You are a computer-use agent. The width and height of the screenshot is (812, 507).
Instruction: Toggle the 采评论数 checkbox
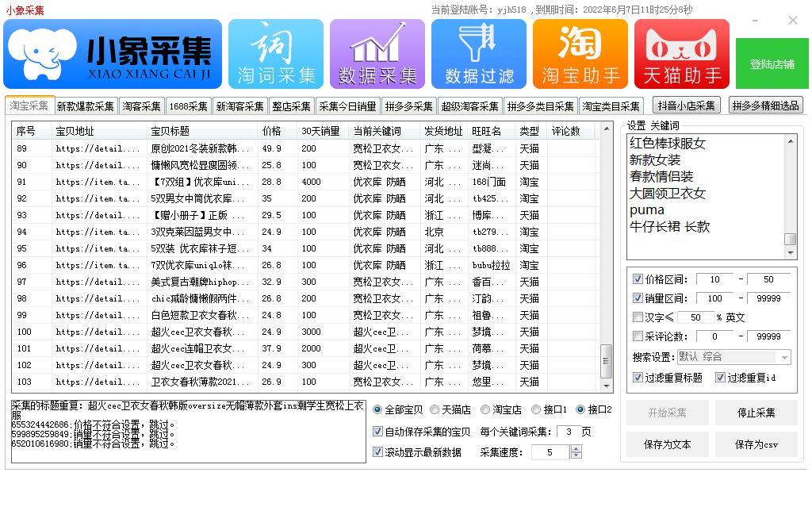pos(638,336)
